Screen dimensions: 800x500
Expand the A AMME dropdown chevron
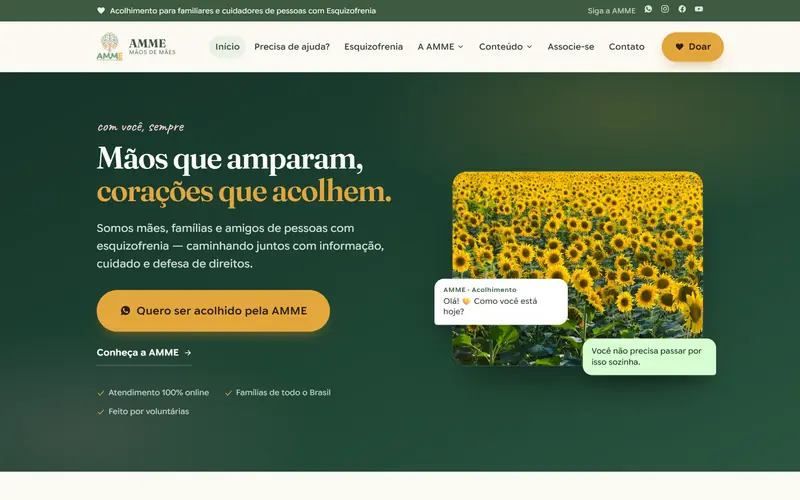(460, 46)
